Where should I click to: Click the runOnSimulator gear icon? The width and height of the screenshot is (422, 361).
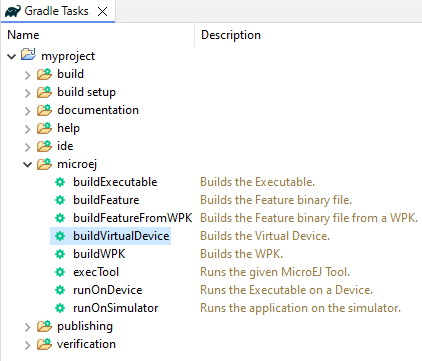point(60,308)
